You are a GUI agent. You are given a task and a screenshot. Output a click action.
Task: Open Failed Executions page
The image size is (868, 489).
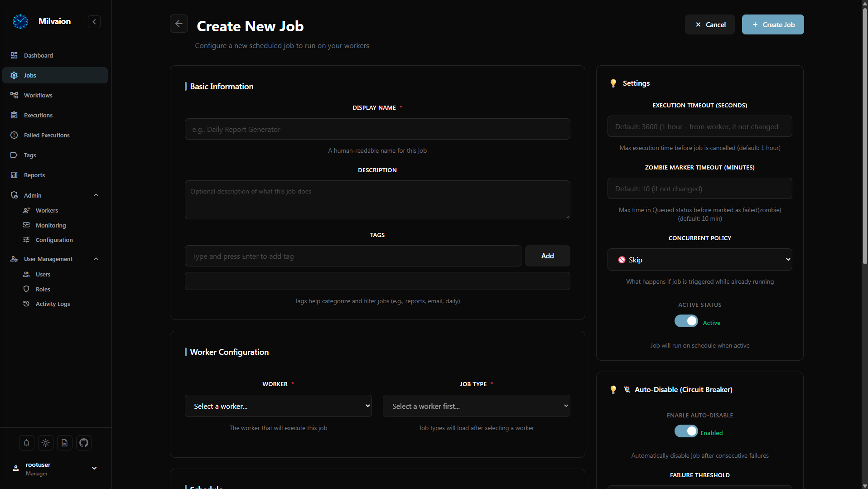click(x=55, y=135)
